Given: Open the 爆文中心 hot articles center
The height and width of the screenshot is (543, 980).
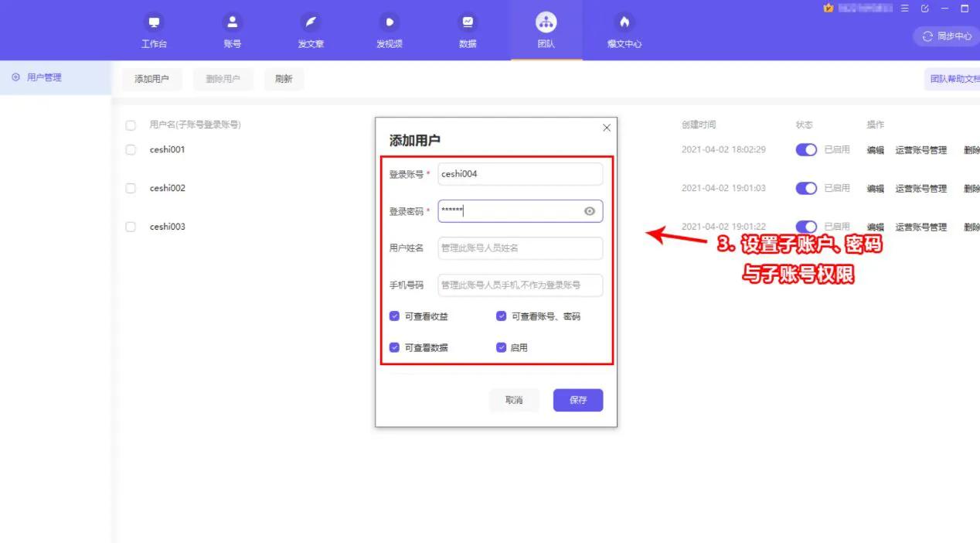Looking at the screenshot, I should [x=624, y=29].
